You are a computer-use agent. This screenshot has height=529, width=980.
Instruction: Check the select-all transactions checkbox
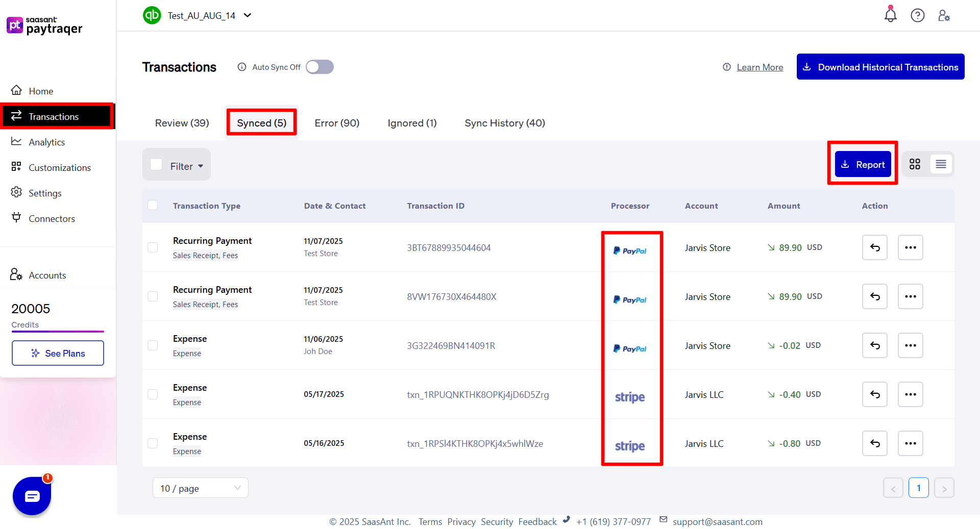point(153,206)
